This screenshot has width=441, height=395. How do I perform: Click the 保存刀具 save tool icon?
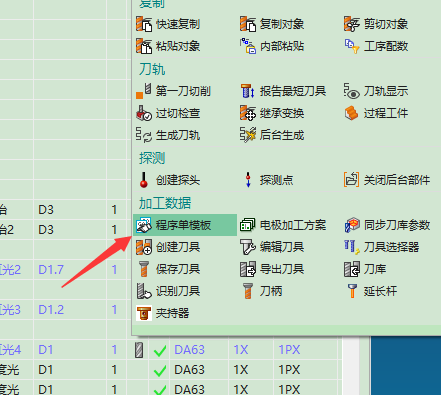click(144, 269)
